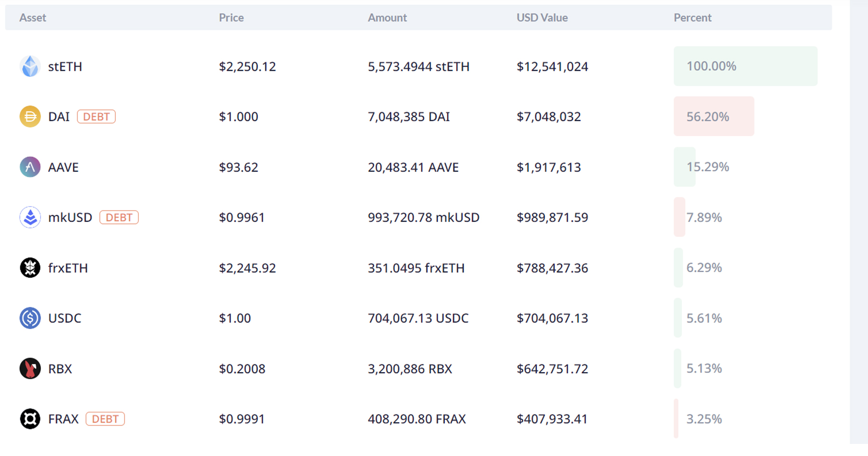Select the AAVE token logo

(30, 167)
